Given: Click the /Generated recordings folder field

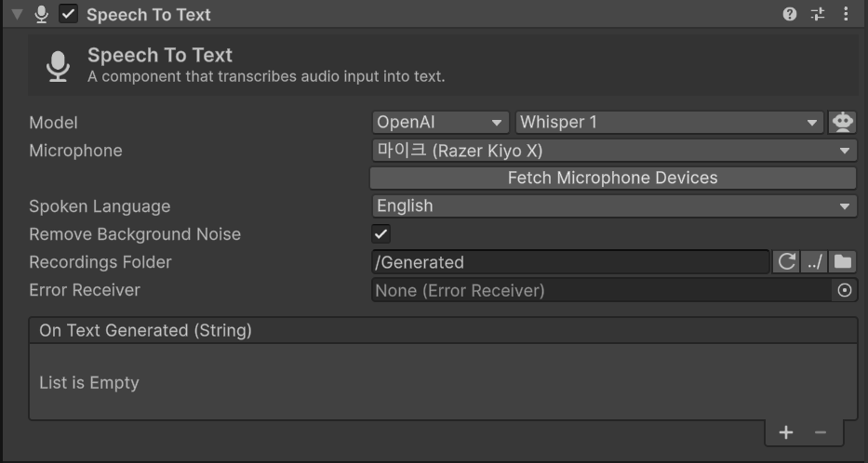Looking at the screenshot, I should click(570, 261).
